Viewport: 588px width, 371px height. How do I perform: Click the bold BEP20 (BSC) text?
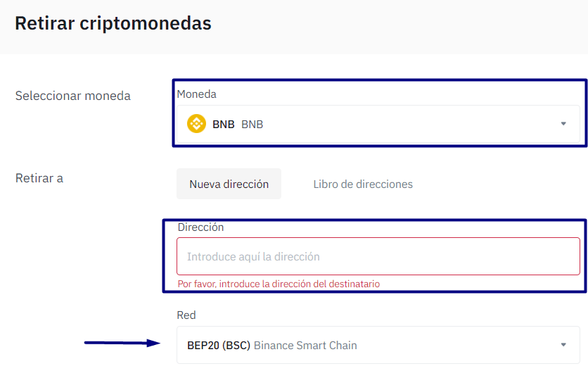click(x=219, y=346)
